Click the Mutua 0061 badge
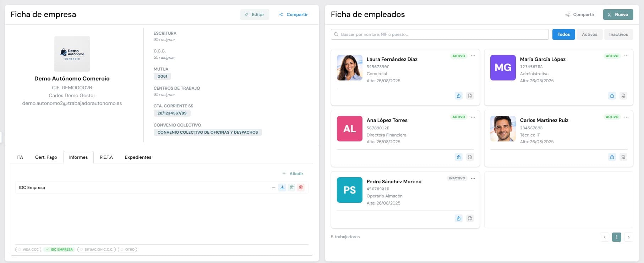This screenshot has width=644, height=263. click(162, 76)
